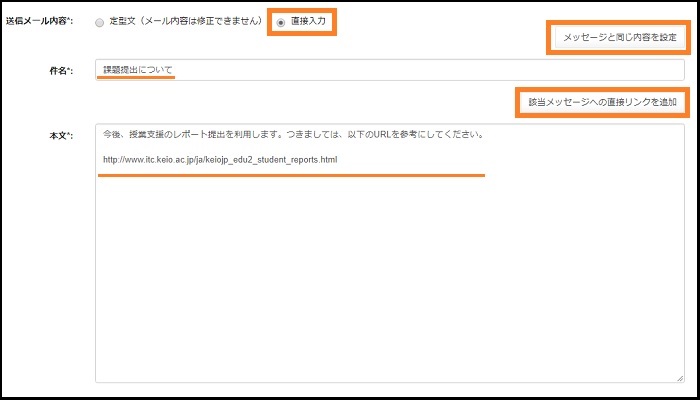Viewport: 700px width, 401px height.
Task: Click the 課題提出について text in subject
Action: click(x=138, y=70)
